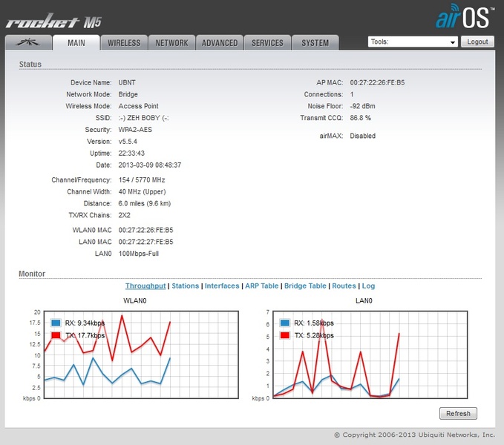Select the SYSTEM tab
The width and height of the screenshot is (504, 445).
coord(315,43)
